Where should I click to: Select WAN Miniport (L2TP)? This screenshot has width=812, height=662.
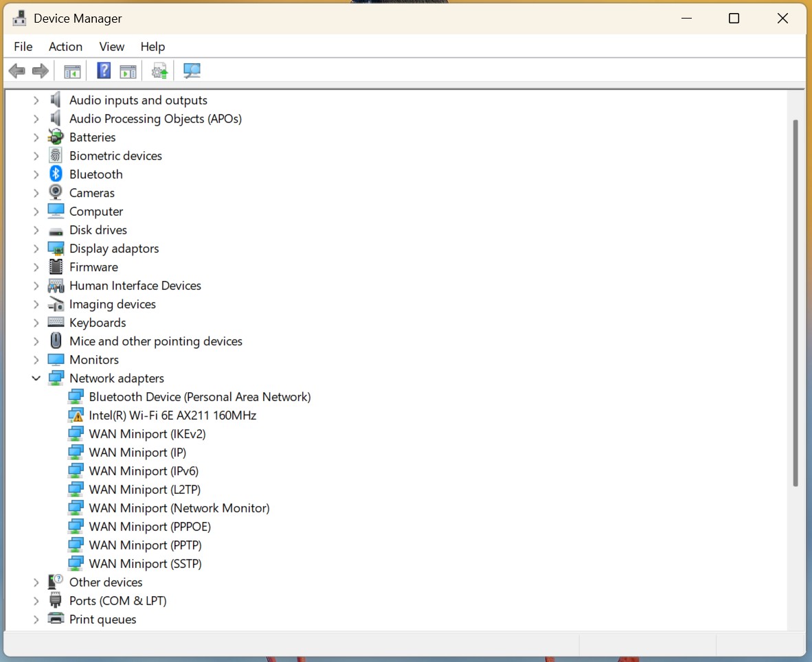(144, 489)
